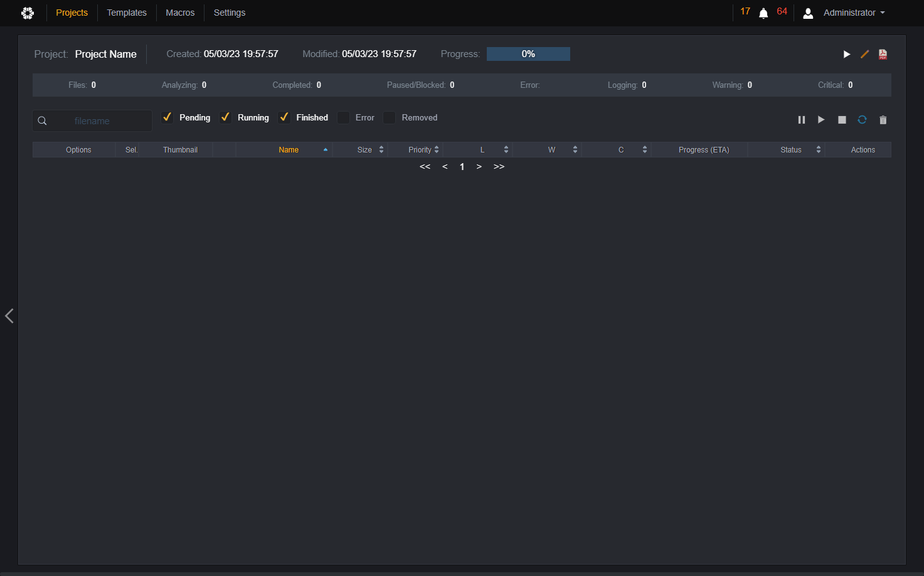Viewport: 924px width, 576px height.
Task: Refresh the file list with the blue icon
Action: [x=862, y=120]
